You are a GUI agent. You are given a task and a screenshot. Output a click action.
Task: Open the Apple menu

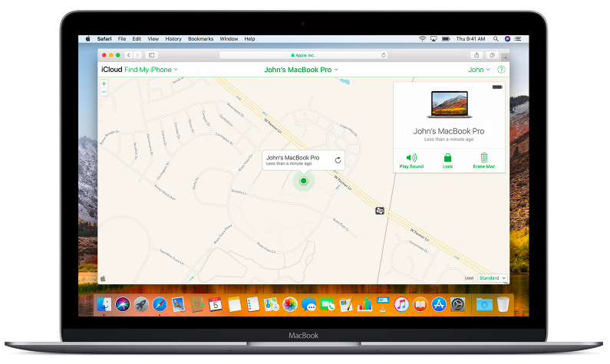(x=88, y=39)
